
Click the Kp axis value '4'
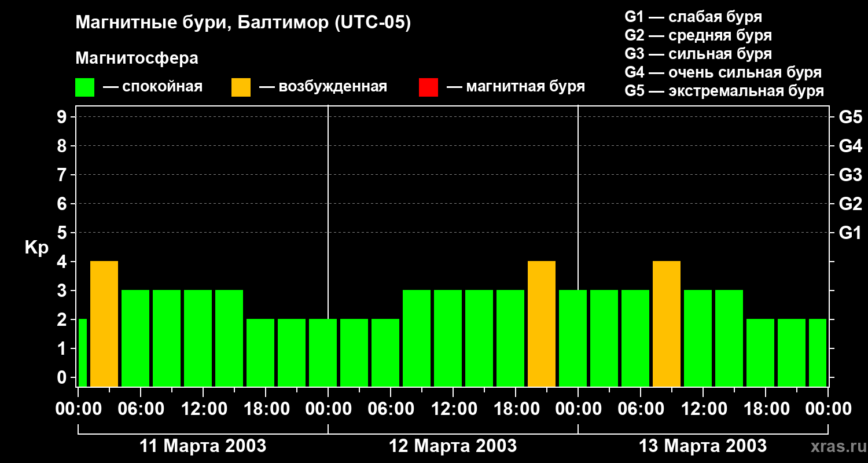(63, 262)
